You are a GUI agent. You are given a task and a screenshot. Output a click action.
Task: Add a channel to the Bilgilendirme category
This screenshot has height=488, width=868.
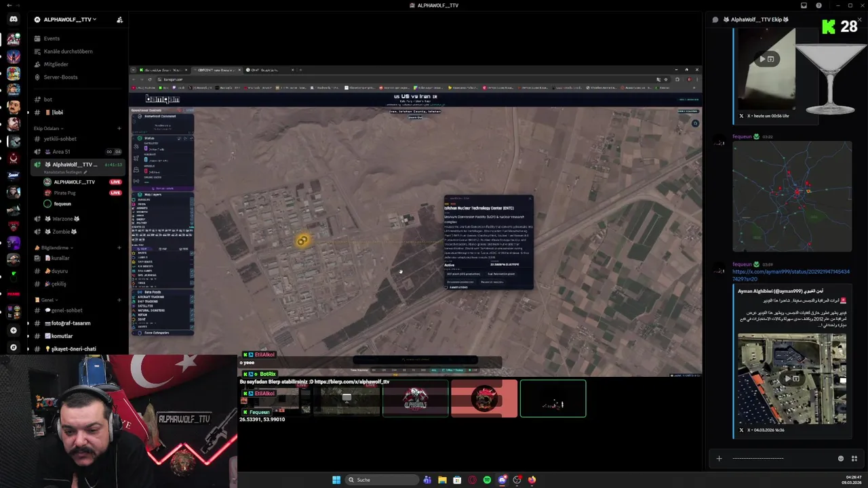pyautogui.click(x=119, y=248)
